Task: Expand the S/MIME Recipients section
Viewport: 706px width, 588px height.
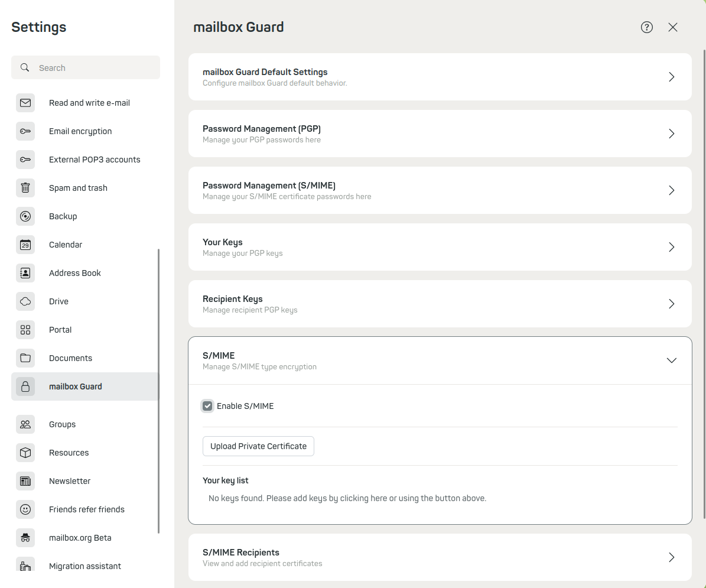Action: click(x=671, y=557)
